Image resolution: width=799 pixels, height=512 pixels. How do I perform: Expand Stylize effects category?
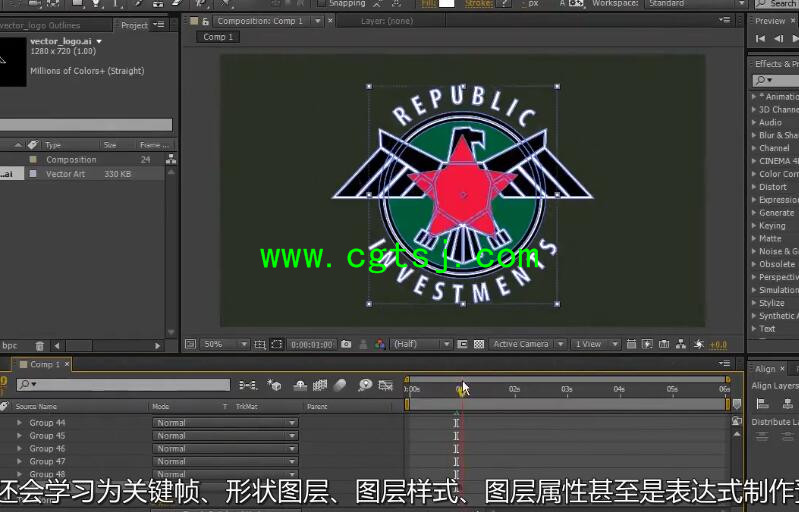point(754,303)
